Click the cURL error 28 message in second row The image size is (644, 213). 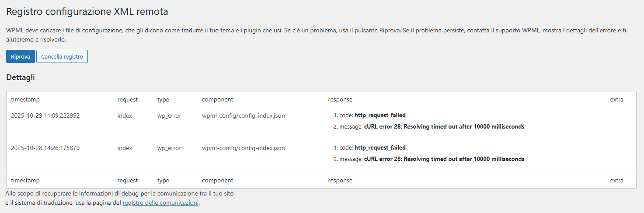click(444, 159)
